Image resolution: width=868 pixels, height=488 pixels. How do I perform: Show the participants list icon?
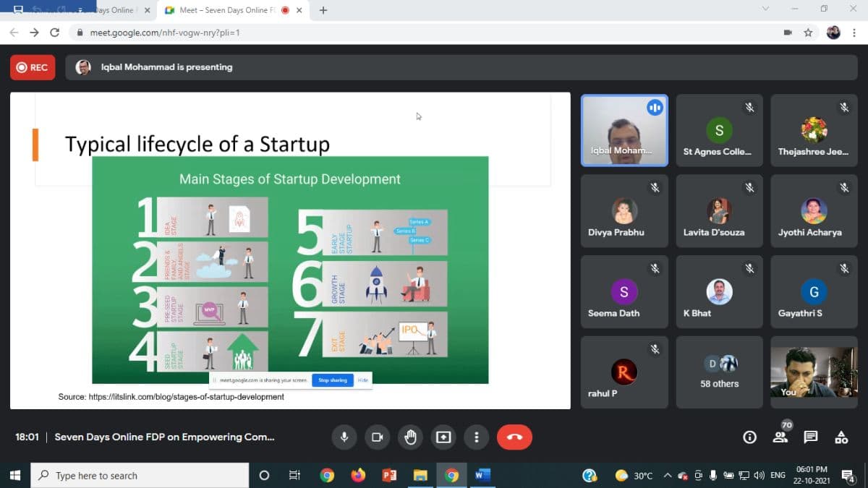(x=780, y=437)
